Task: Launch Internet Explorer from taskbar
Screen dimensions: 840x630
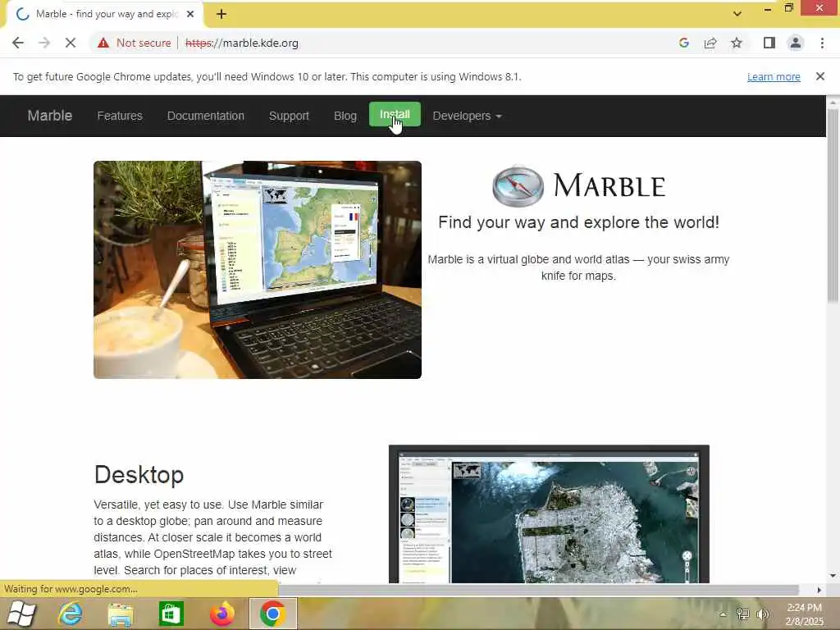Action: [x=71, y=614]
